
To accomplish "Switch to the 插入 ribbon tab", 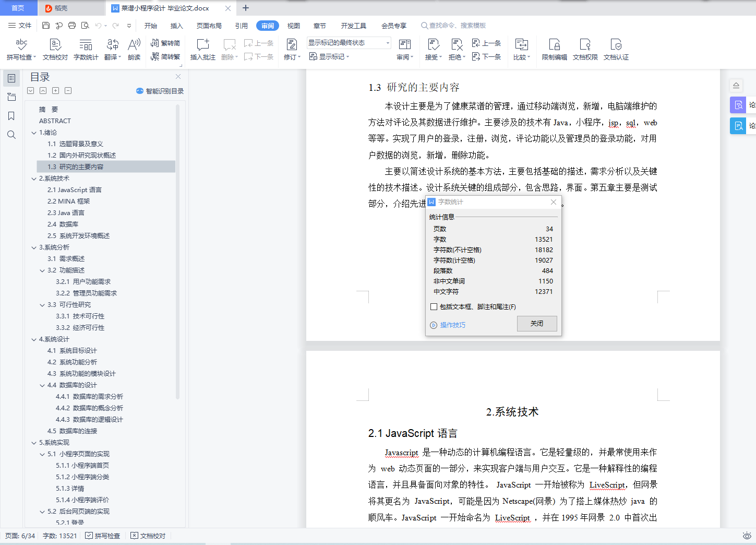I will point(177,26).
